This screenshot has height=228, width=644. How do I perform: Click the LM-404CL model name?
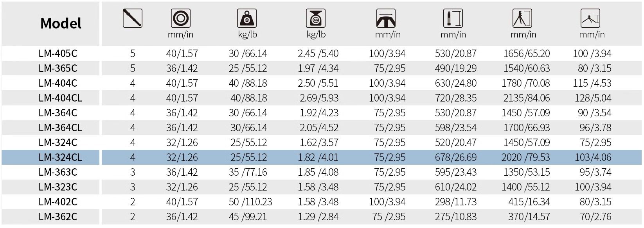click(60, 98)
